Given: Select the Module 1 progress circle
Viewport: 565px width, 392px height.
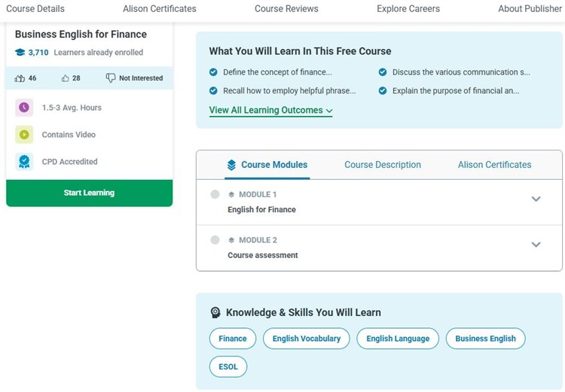Looking at the screenshot, I should 215,194.
